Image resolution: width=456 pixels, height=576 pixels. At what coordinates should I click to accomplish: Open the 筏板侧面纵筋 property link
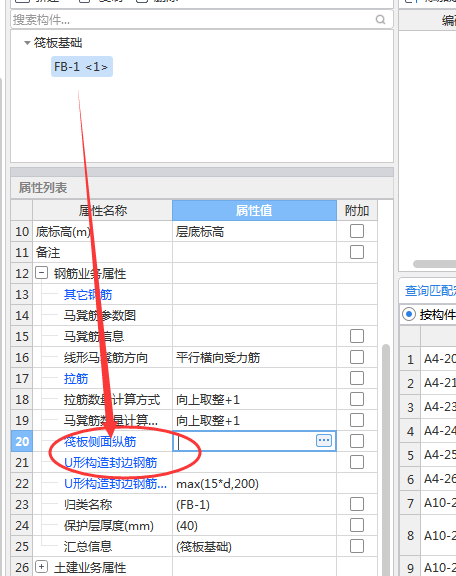point(100,441)
